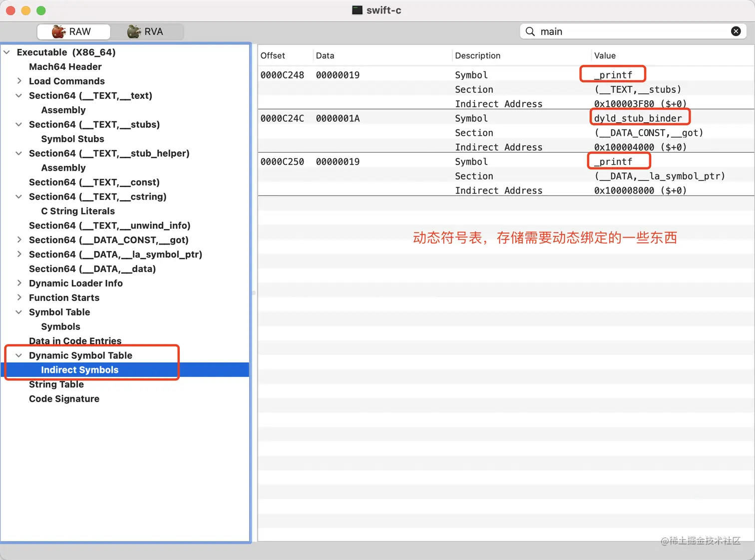Viewport: 755px width, 560px height.
Task: Select Section64 (__TEXT,__text) tree item
Action: pyautogui.click(x=90, y=96)
